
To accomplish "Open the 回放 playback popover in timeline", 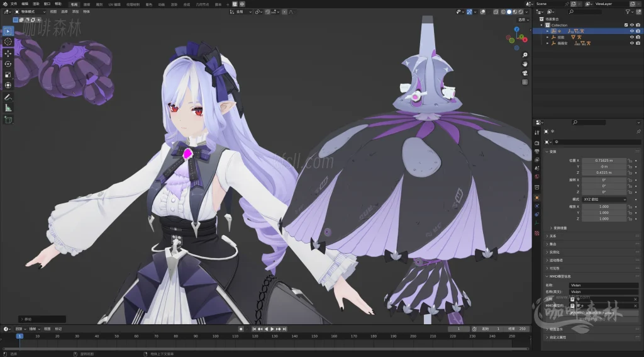I will tap(22, 329).
